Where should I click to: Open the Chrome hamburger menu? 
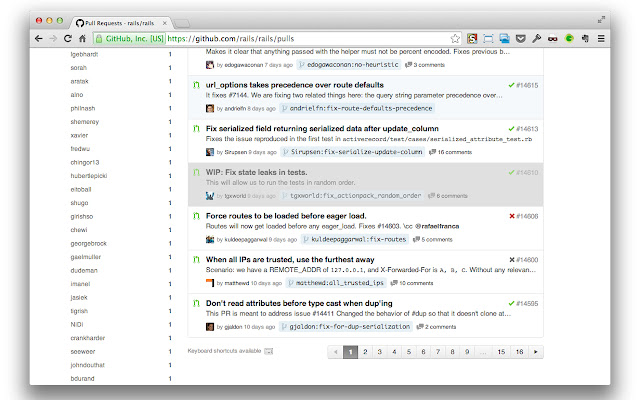601,38
